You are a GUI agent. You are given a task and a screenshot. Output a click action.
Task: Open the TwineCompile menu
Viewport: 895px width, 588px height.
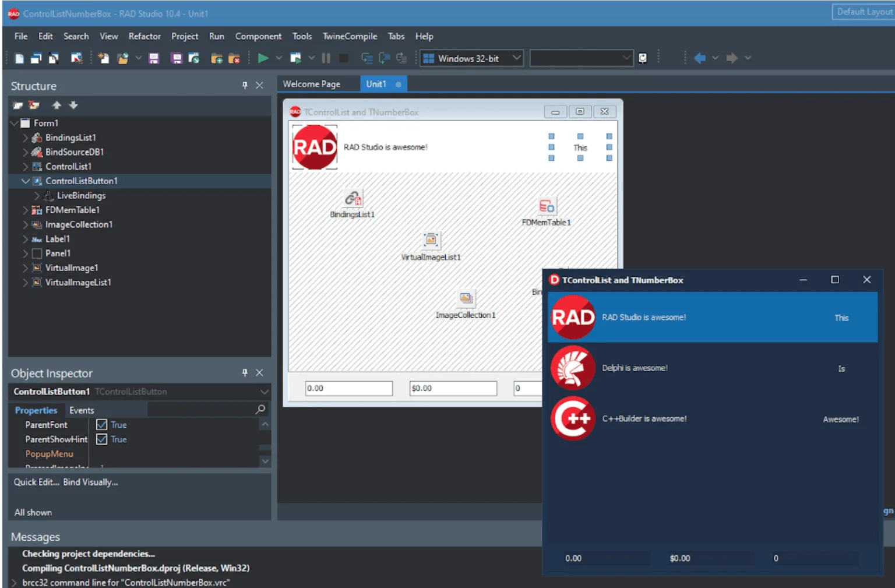pyautogui.click(x=350, y=36)
